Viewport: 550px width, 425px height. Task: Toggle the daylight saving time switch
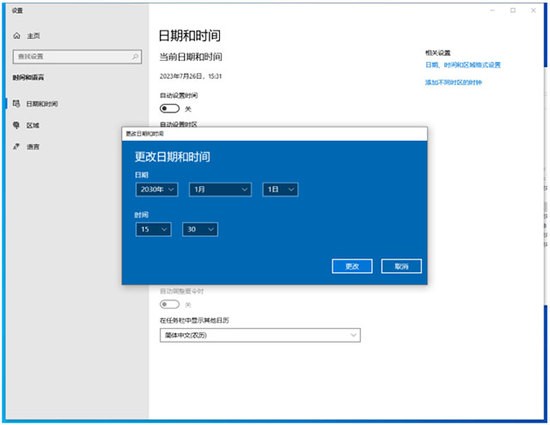170,304
